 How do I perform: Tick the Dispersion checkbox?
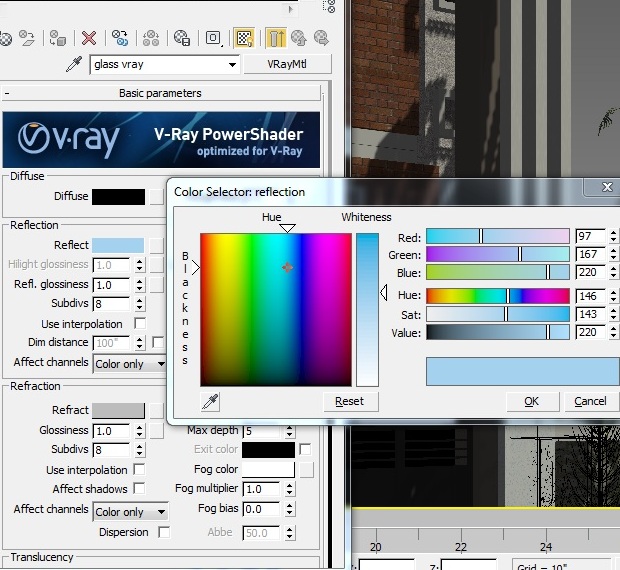164,532
